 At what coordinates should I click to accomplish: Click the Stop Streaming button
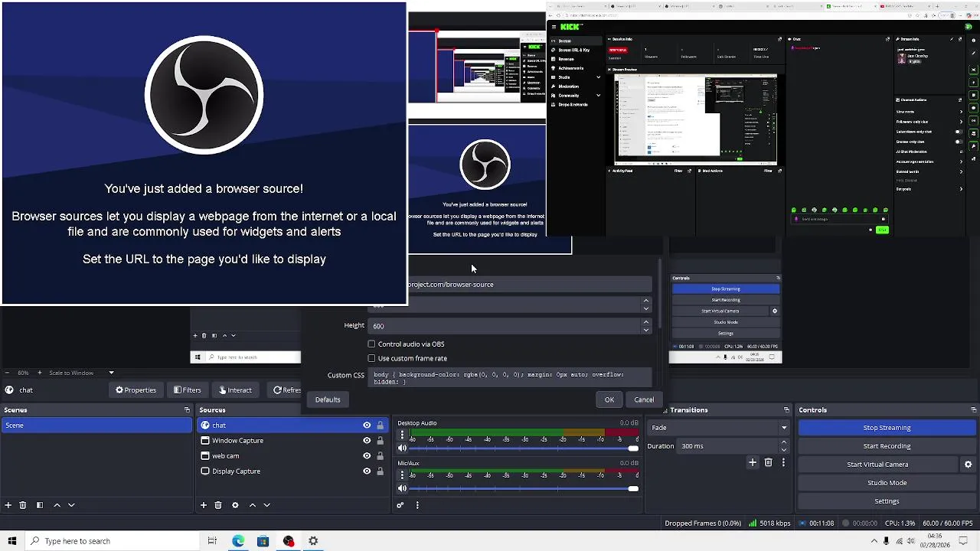[887, 428]
